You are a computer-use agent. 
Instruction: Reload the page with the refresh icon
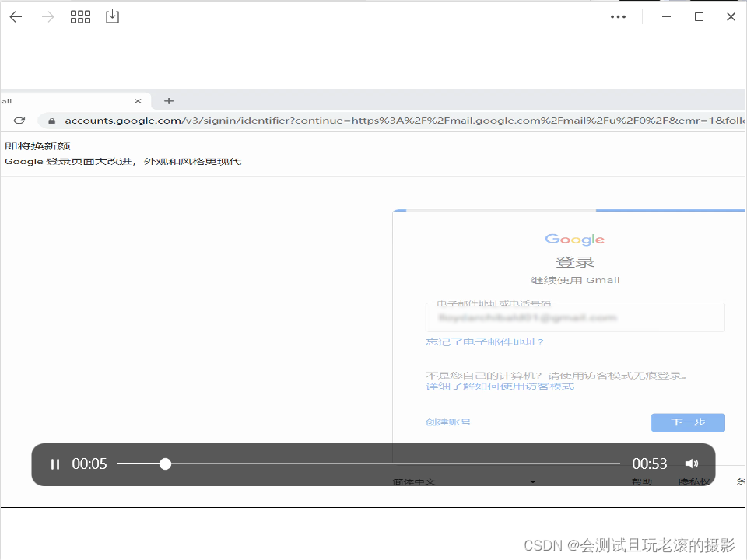[x=19, y=121]
